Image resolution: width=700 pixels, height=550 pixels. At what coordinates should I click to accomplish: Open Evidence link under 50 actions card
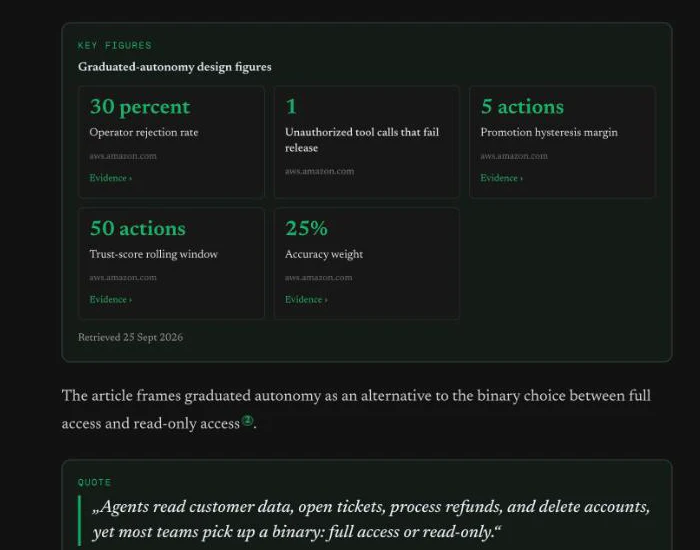[110, 300]
